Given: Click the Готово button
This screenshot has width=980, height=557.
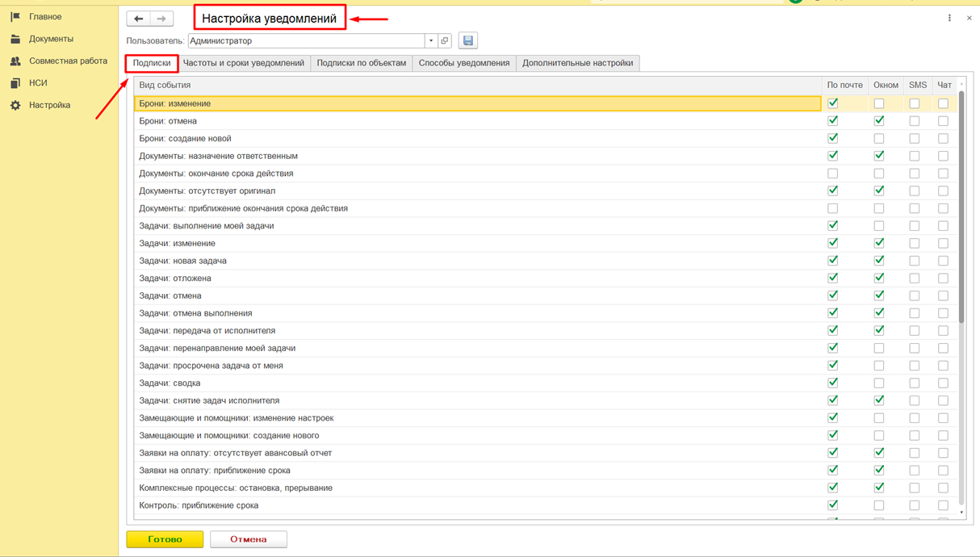Looking at the screenshot, I should pyautogui.click(x=165, y=539).
